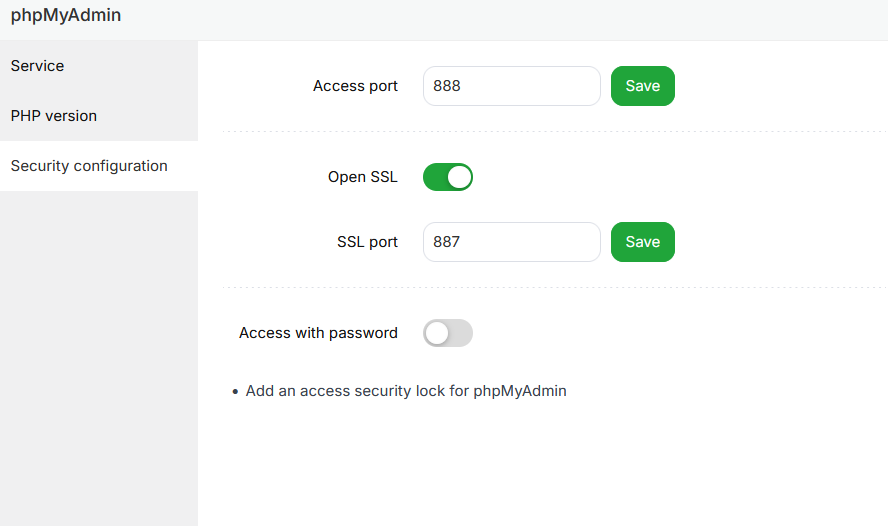Click the dashed divider below SSL port
This screenshot has width=888, height=526.
(x=550, y=287)
